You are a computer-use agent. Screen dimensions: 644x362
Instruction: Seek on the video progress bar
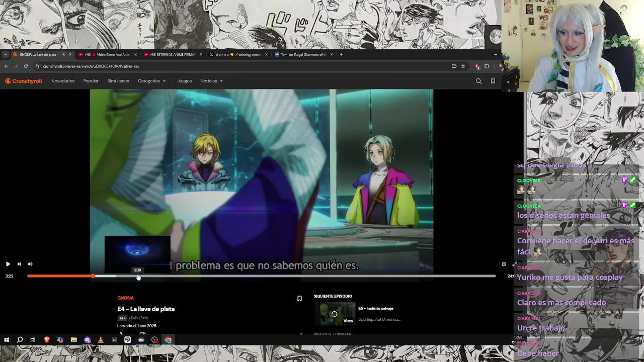click(261, 276)
